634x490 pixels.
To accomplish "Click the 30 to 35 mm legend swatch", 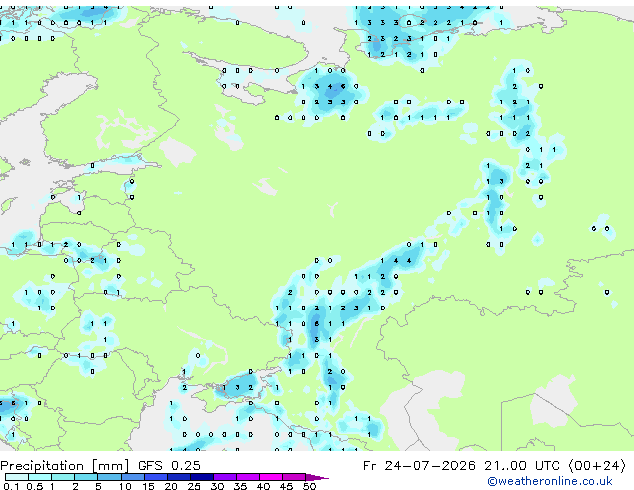I will [225, 477].
